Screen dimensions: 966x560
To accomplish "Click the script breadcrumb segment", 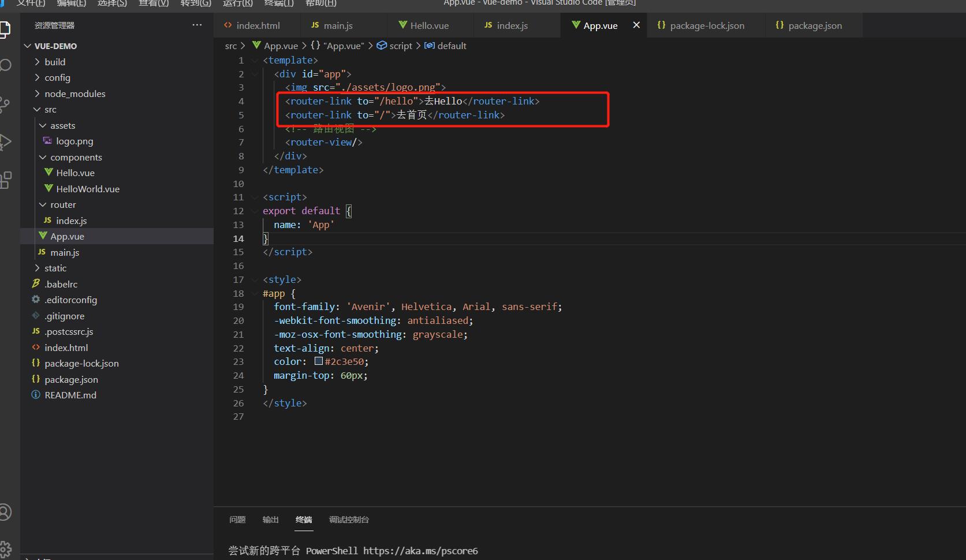I will (400, 46).
